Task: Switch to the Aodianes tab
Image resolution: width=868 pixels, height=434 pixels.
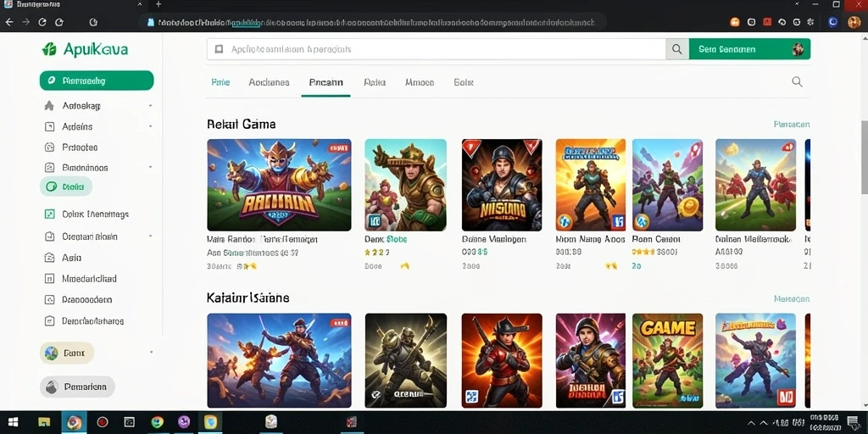Action: point(269,82)
